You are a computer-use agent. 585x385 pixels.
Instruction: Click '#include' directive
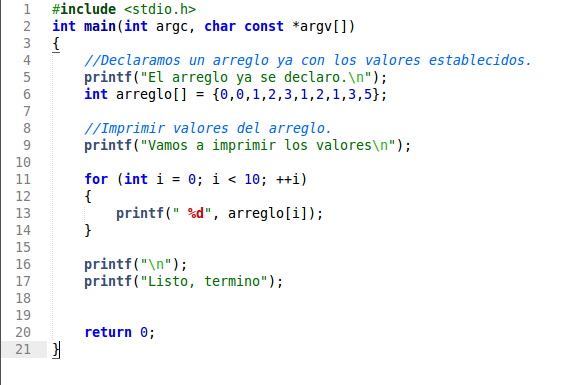pyautogui.click(x=84, y=9)
